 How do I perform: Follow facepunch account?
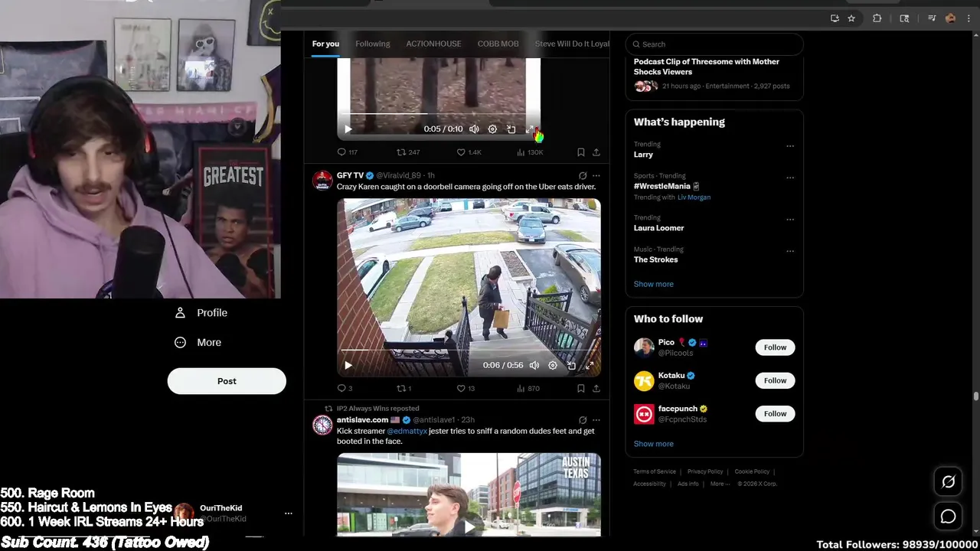(x=775, y=413)
